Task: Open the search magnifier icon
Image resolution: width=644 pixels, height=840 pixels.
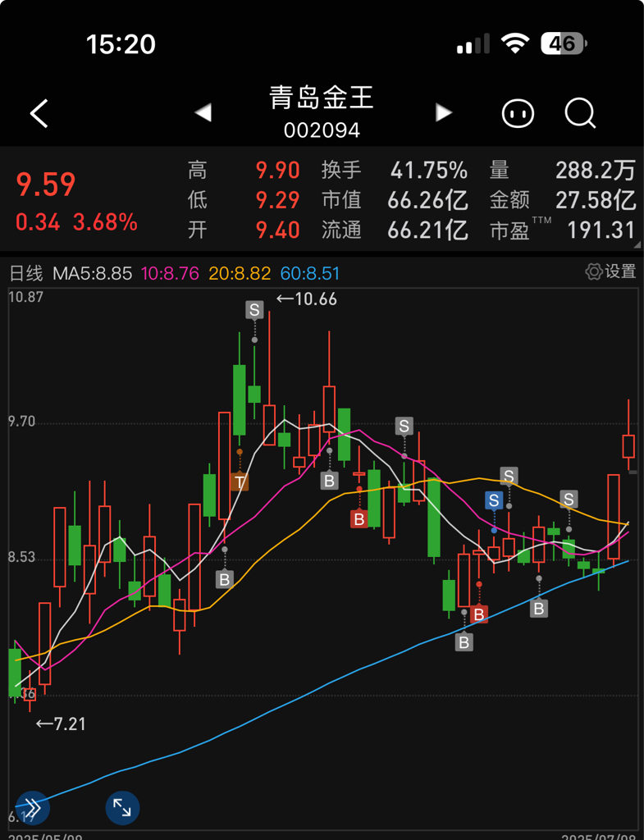Action: 580,113
